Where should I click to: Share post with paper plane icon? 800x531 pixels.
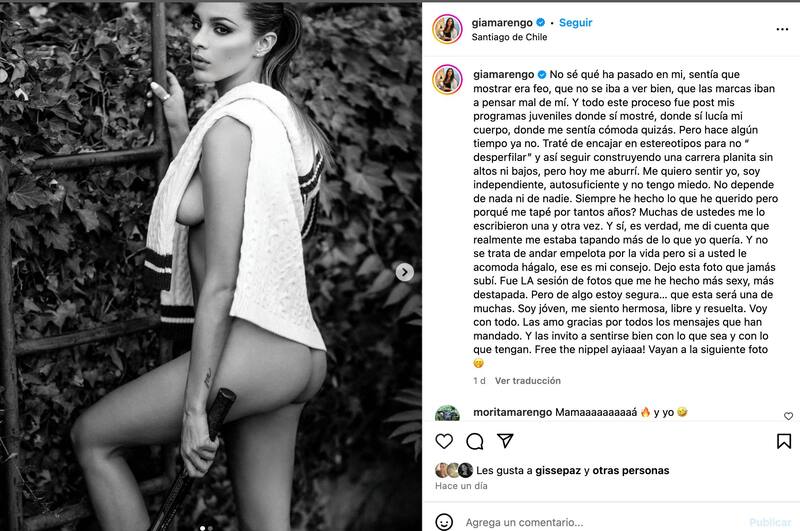(x=505, y=441)
